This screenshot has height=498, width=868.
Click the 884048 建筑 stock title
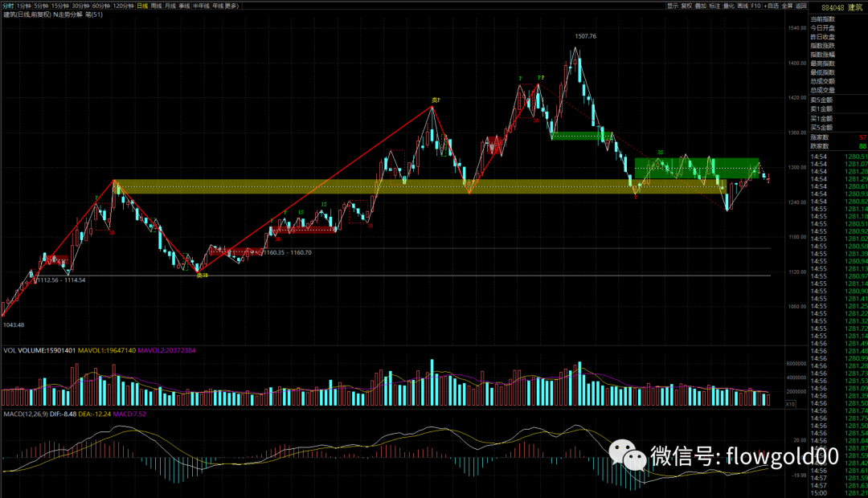tap(842, 8)
